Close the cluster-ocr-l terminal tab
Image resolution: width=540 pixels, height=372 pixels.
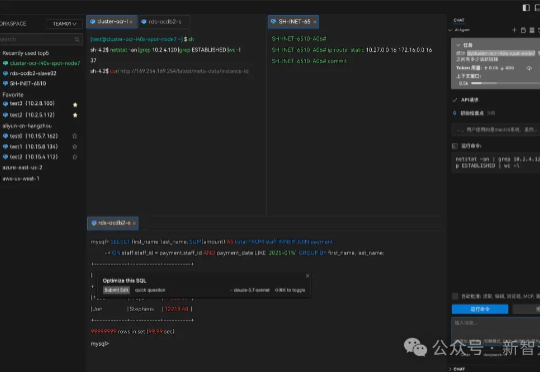tap(131, 22)
